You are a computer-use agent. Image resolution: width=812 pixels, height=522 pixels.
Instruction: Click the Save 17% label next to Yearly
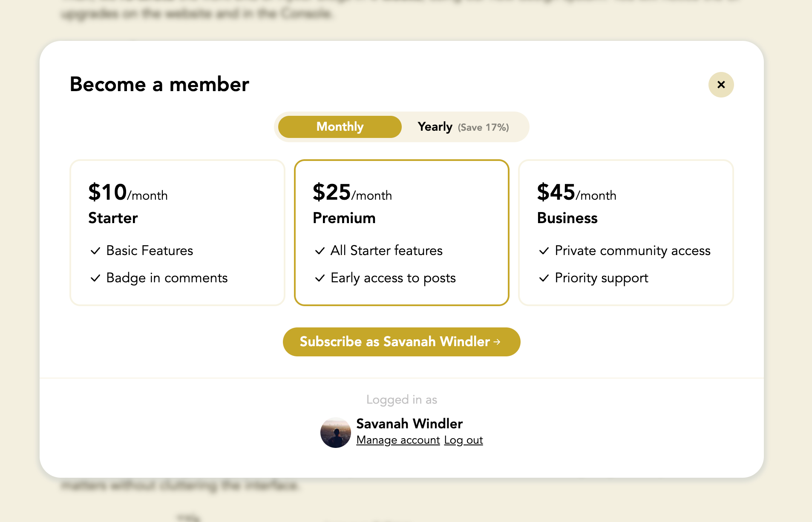tap(483, 127)
